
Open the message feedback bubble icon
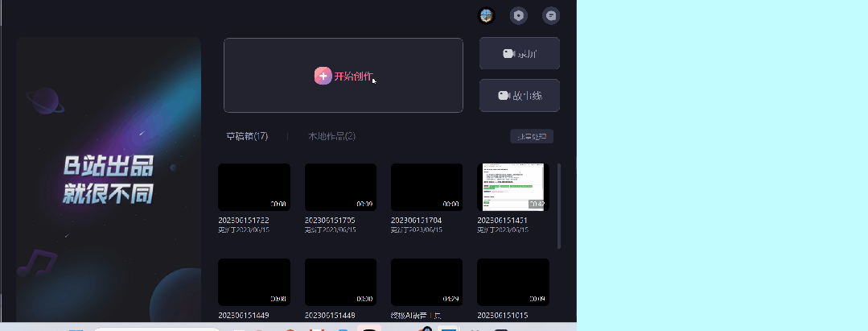click(x=551, y=15)
